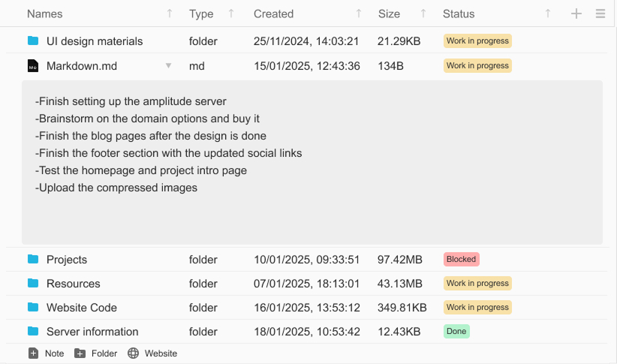Change the Done status on Server information
Image resolution: width=617 pixels, height=364 pixels.
tap(456, 331)
